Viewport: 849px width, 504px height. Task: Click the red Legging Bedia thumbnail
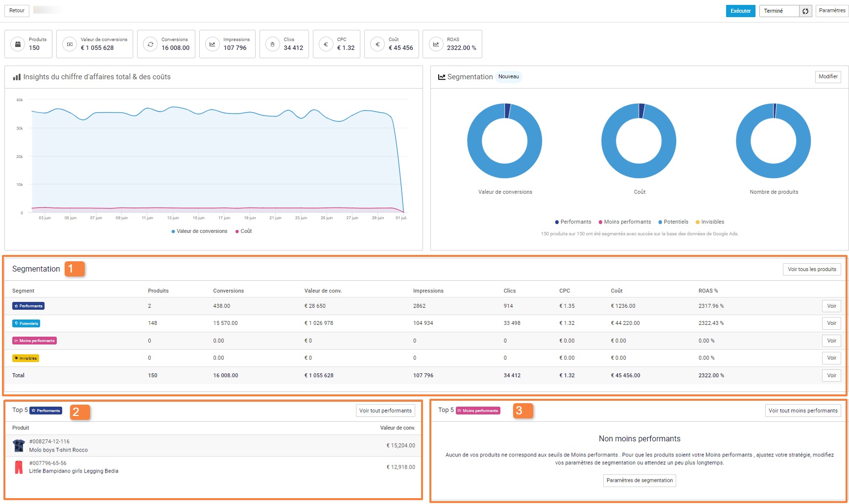pos(19,467)
